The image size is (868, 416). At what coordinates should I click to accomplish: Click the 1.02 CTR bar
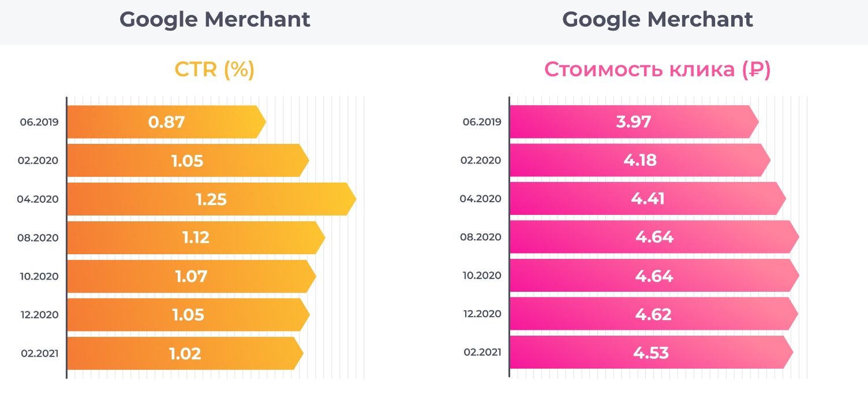pos(185,353)
